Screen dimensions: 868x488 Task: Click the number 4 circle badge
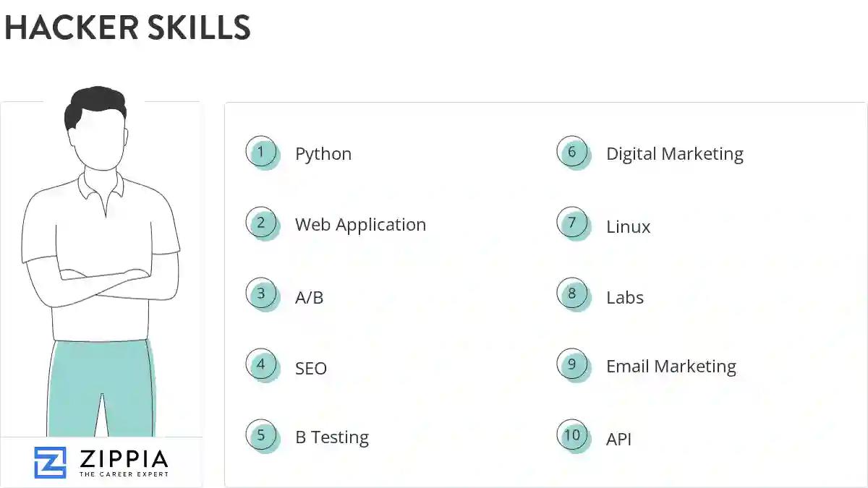click(x=261, y=365)
